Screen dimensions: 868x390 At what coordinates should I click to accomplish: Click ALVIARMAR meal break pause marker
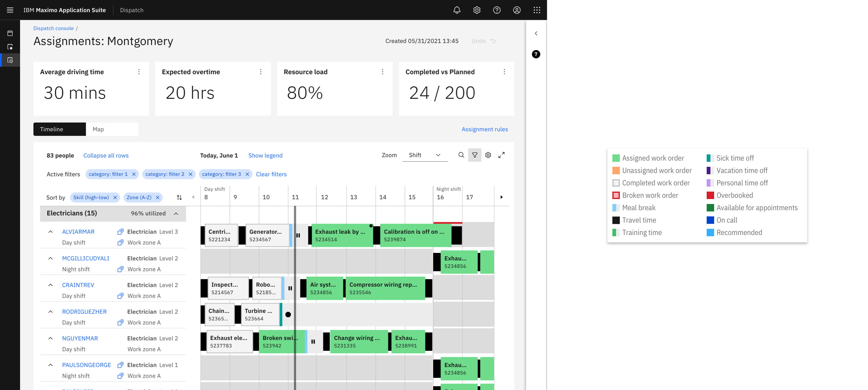298,235
